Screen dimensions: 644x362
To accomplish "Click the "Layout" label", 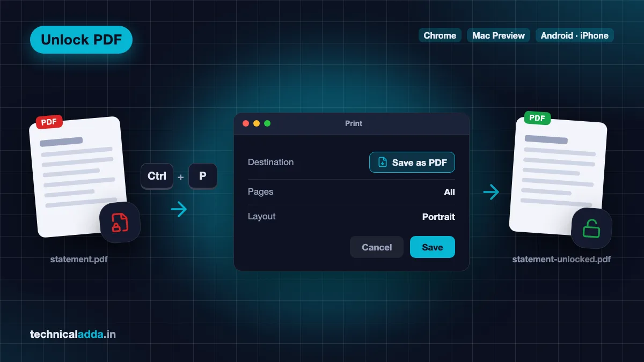I will 262,217.
